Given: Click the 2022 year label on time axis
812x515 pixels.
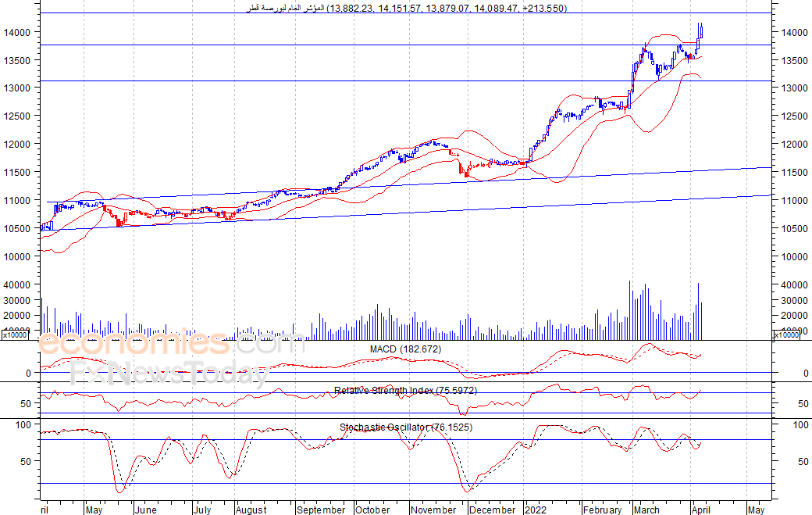Looking at the screenshot, I should (x=536, y=510).
